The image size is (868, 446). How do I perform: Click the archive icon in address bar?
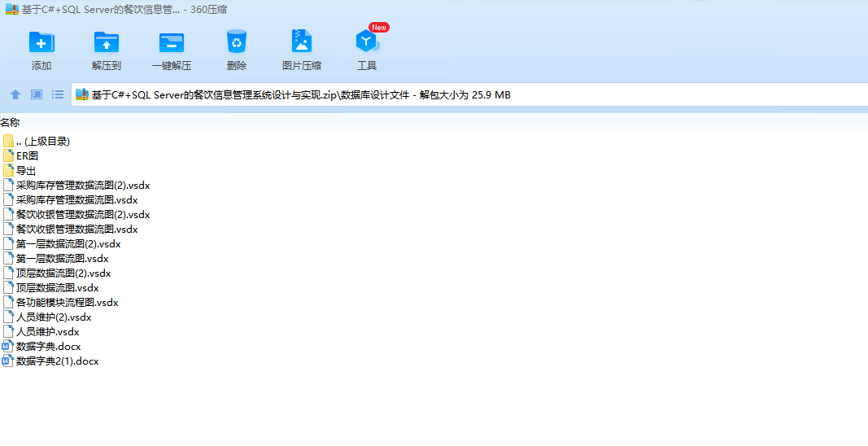82,94
